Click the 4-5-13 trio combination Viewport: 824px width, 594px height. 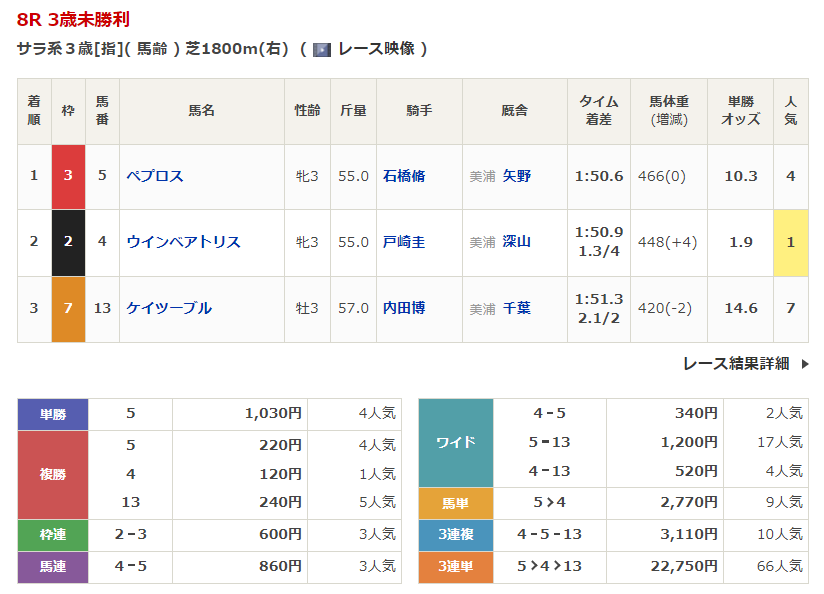tap(549, 535)
